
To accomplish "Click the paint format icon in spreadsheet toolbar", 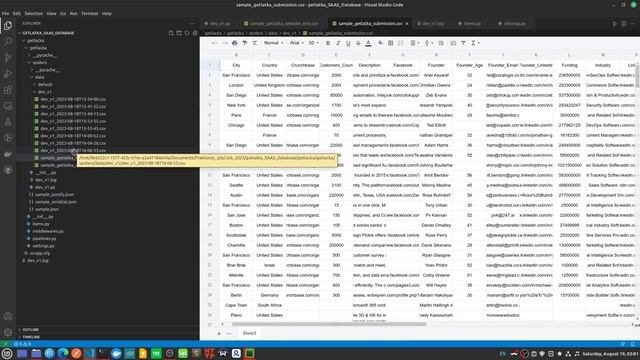I will tap(244, 43).
